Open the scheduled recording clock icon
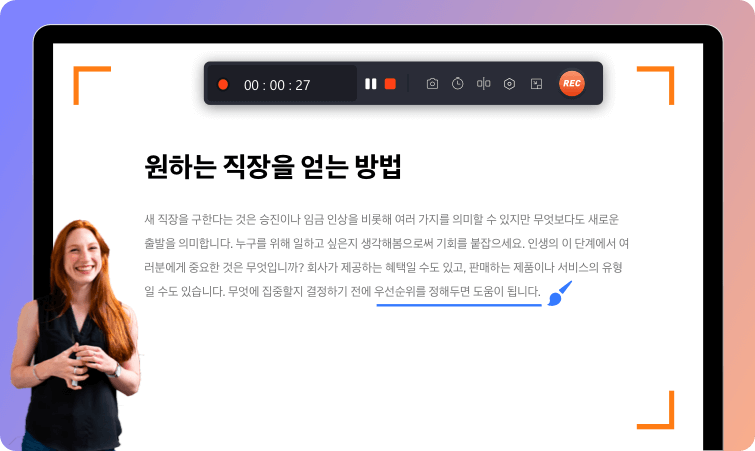The image size is (755, 451). 457,84
